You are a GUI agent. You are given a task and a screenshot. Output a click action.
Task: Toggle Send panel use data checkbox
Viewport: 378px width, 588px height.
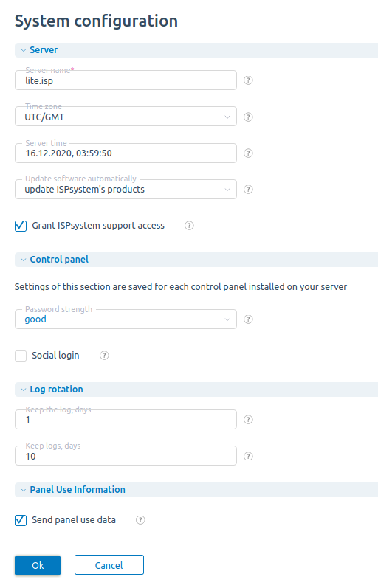tap(21, 520)
